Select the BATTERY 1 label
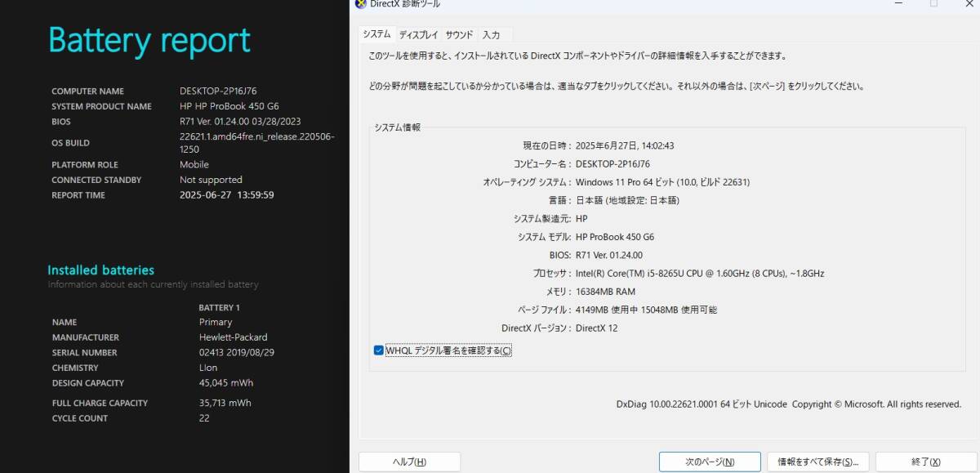The image size is (980, 473). [x=220, y=307]
